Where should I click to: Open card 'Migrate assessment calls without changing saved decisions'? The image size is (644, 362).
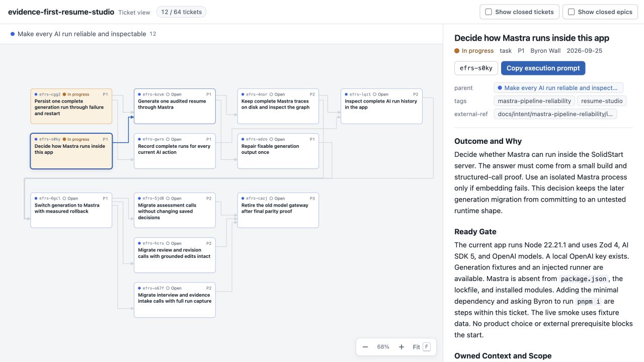(175, 210)
